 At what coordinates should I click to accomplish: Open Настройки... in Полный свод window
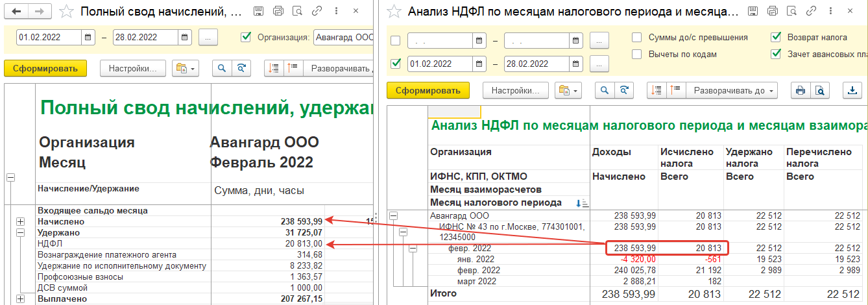tap(133, 68)
